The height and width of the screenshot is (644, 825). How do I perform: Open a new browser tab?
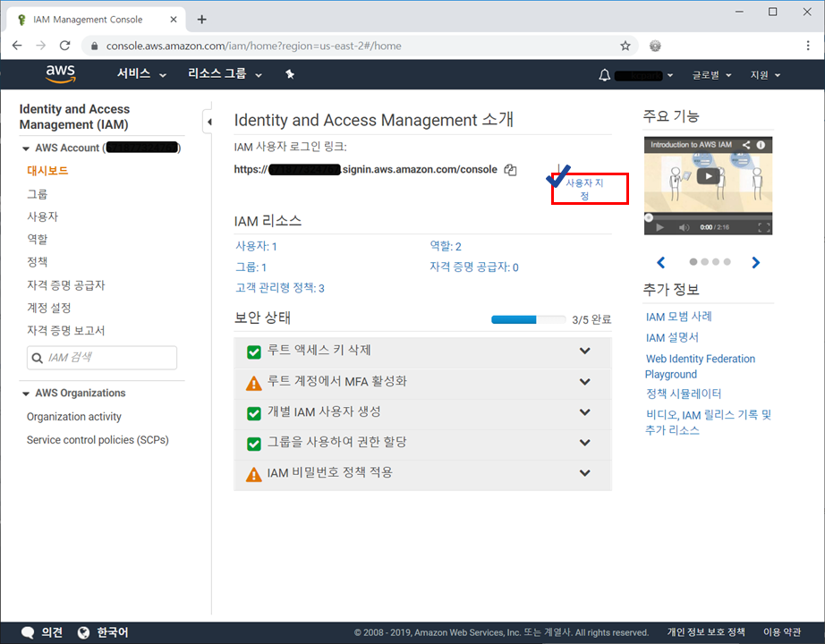[x=201, y=20]
